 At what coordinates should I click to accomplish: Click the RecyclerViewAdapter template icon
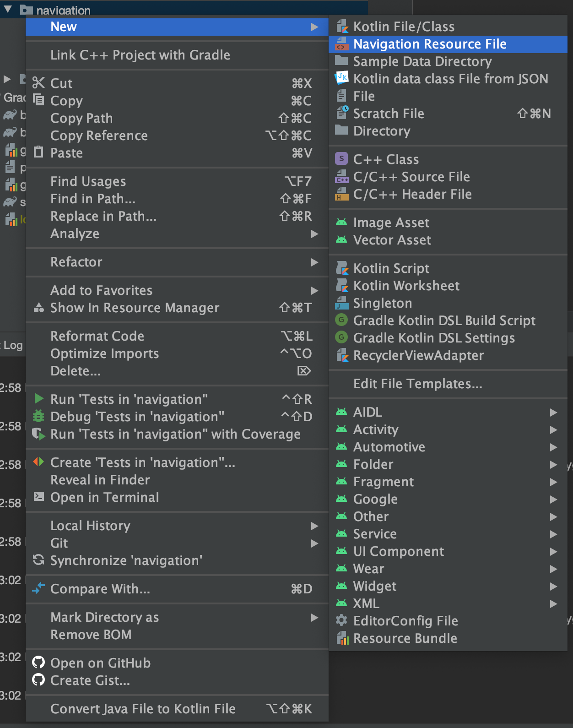(x=342, y=355)
